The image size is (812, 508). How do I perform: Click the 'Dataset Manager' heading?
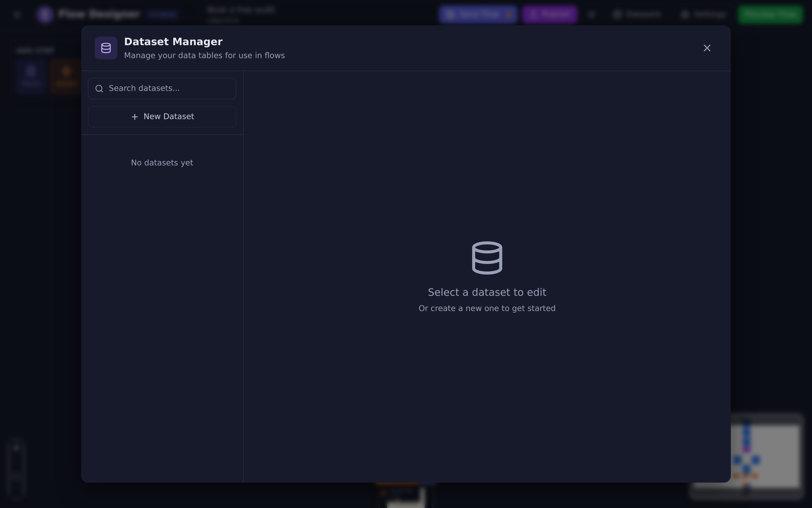click(173, 42)
